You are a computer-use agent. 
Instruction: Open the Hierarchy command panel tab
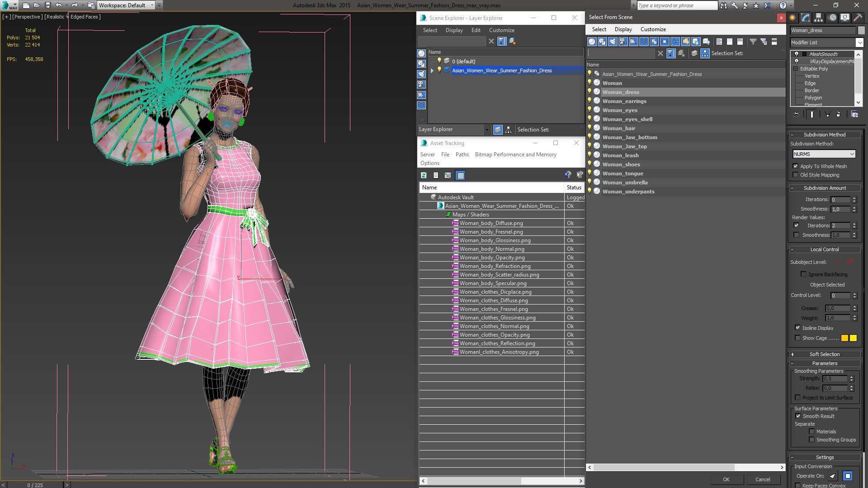818,18
